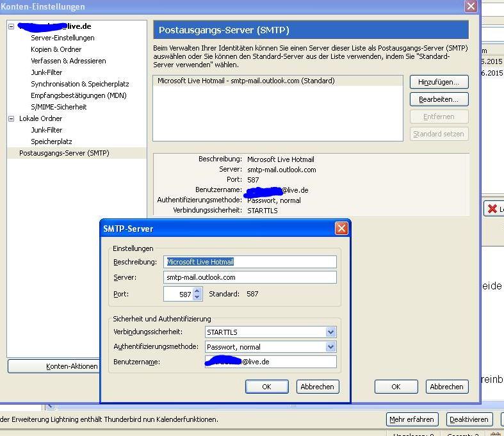Collapse the Lokale Ordner tree node
The image size is (504, 436).
coord(12,118)
